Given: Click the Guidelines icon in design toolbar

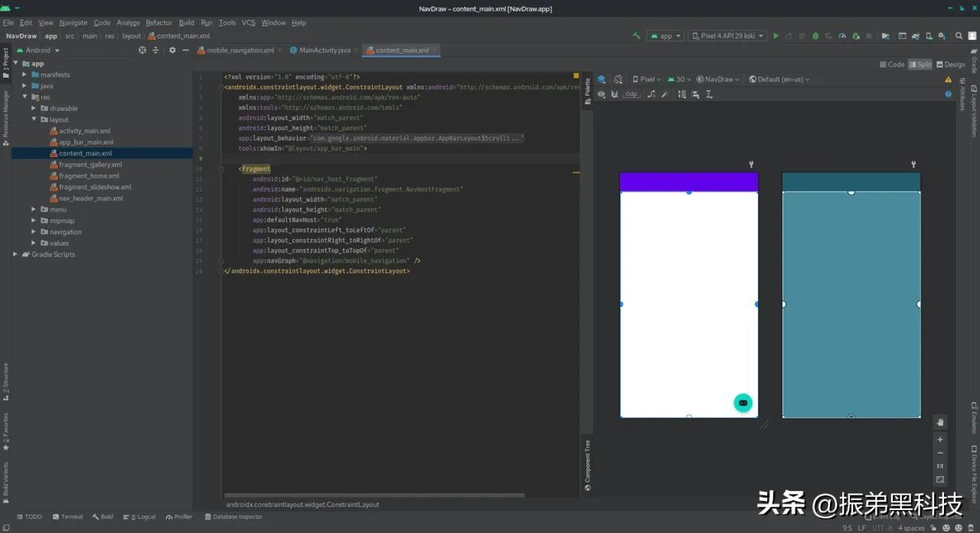Looking at the screenshot, I should (x=709, y=94).
